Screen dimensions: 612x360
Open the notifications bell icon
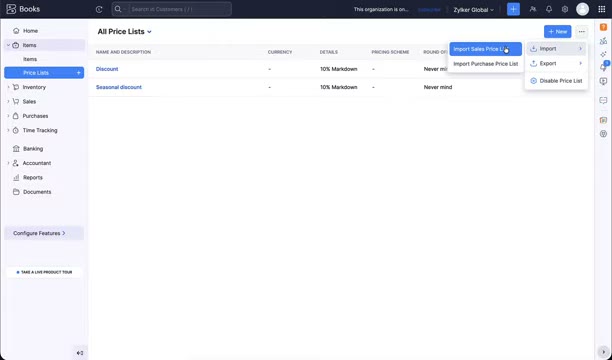tap(549, 9)
